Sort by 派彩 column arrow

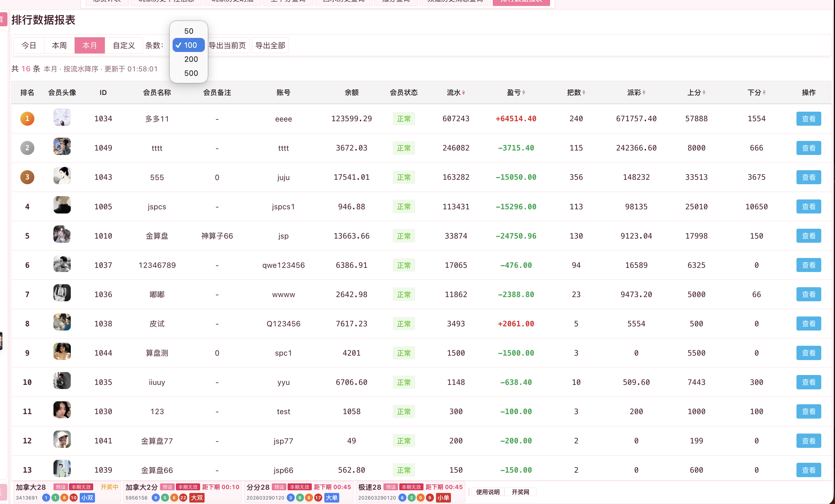click(644, 93)
